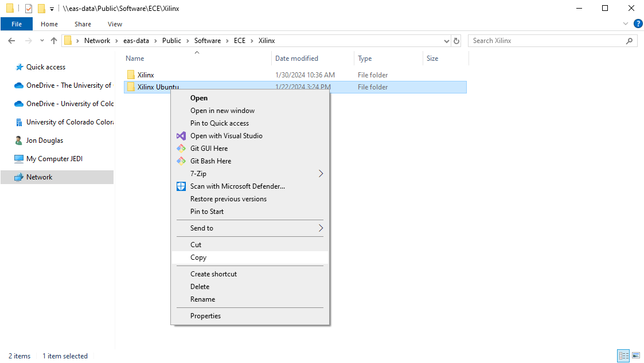Switch to Large icons view
The image size is (644, 363).
click(x=636, y=356)
